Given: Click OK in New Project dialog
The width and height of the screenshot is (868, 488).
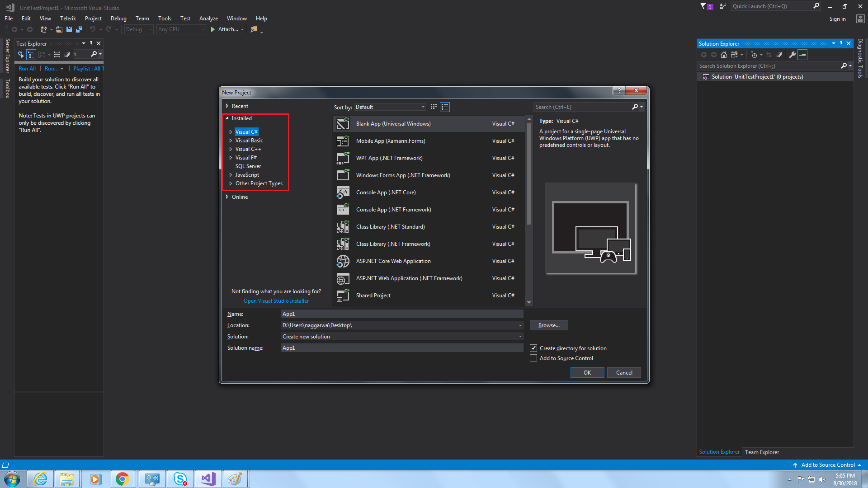Looking at the screenshot, I should tap(587, 373).
